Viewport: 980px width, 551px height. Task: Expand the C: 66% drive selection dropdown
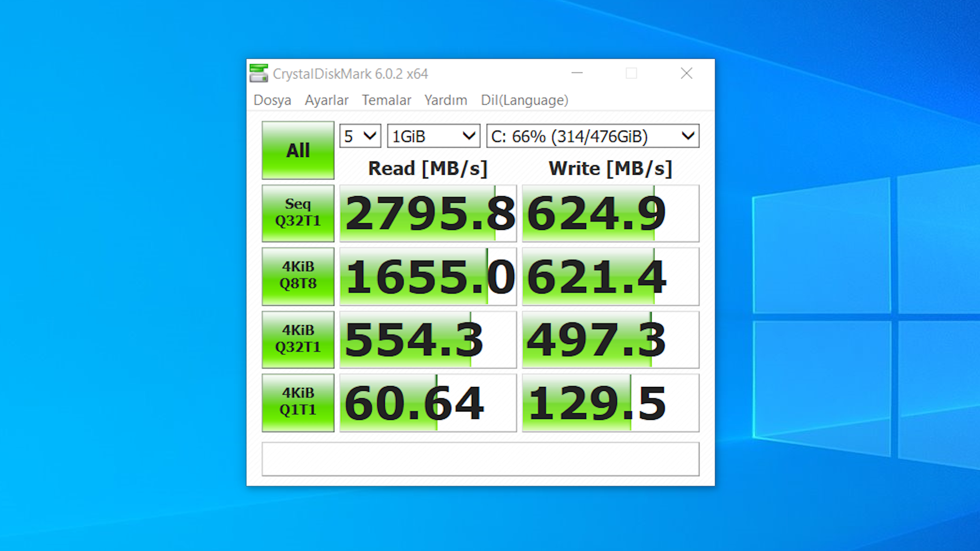pos(593,136)
